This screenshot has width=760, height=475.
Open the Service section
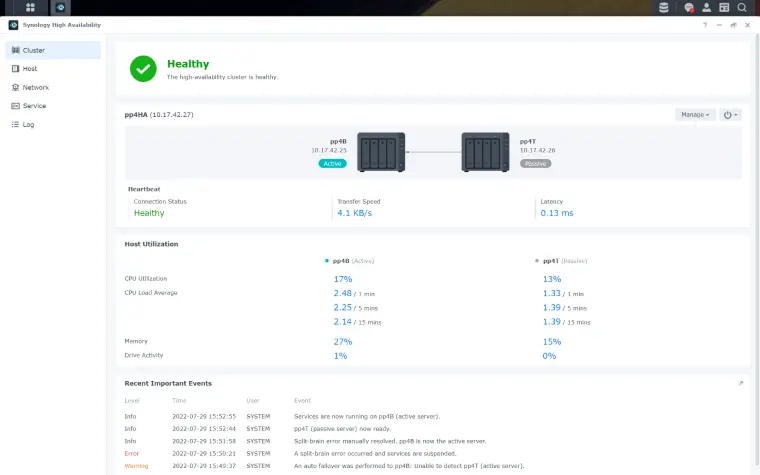tap(34, 106)
